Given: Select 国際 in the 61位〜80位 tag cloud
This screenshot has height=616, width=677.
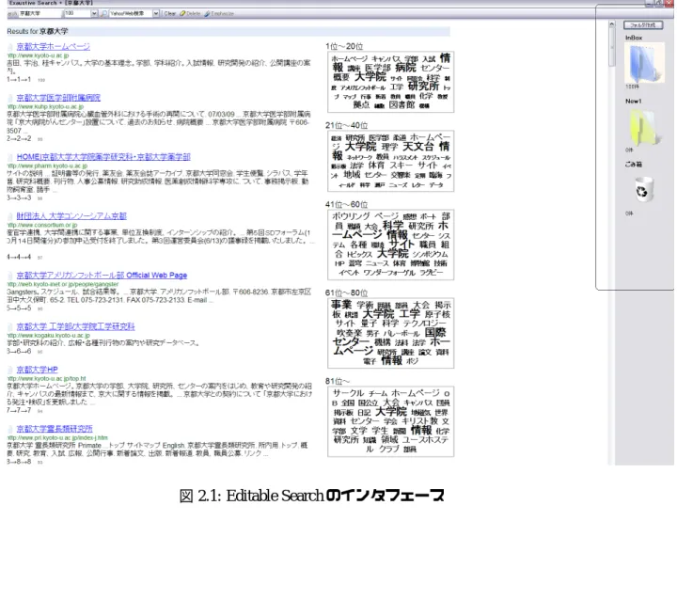Looking at the screenshot, I should pyautogui.click(x=434, y=332).
